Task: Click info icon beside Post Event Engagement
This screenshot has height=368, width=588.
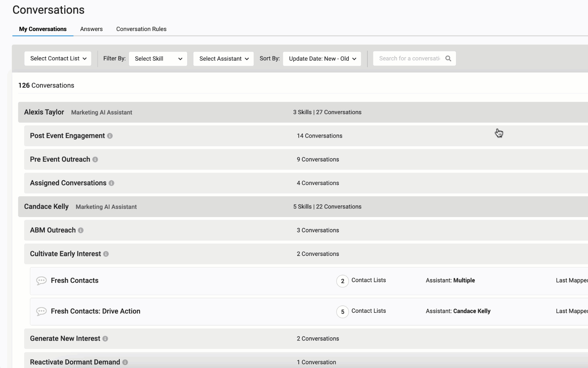Action: pyautogui.click(x=110, y=136)
